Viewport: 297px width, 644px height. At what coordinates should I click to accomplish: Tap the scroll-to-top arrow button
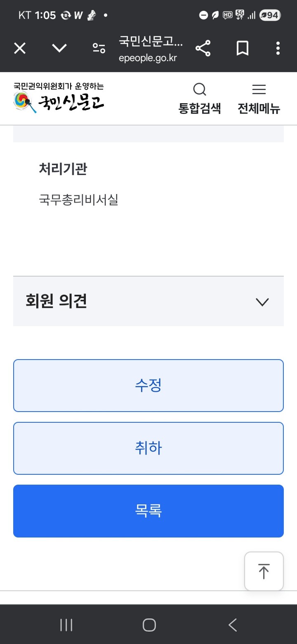[264, 571]
